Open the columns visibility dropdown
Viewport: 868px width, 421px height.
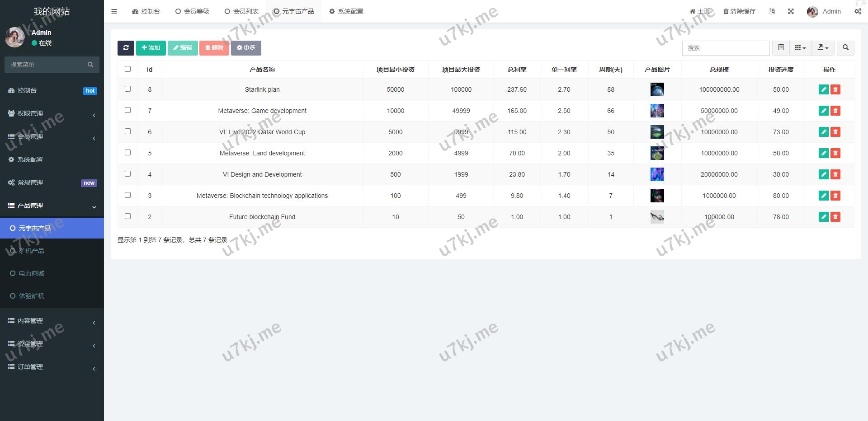(x=800, y=48)
